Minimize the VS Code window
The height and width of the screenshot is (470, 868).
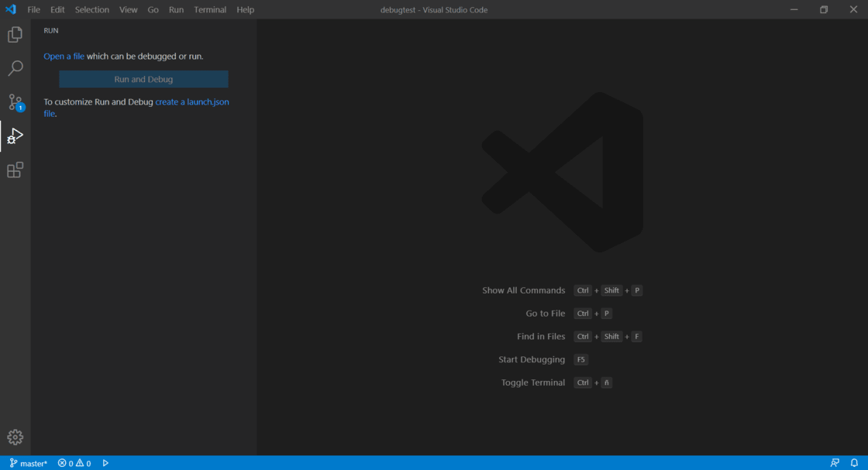pos(794,9)
